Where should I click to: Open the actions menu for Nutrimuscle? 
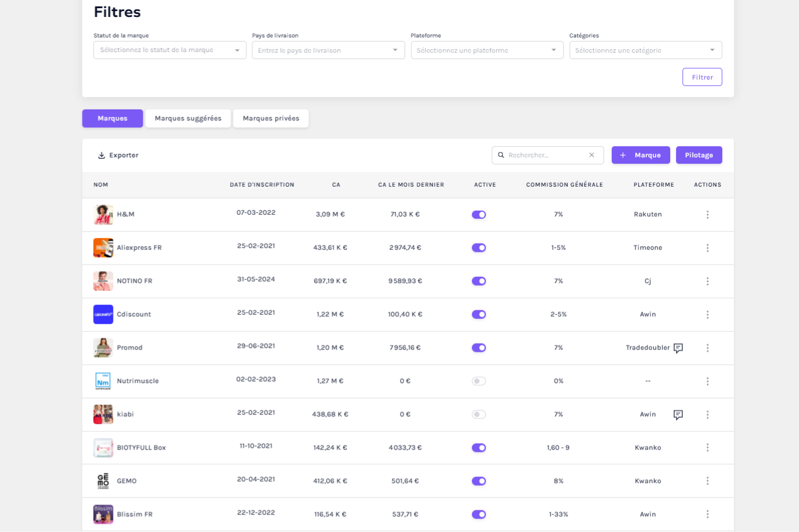coord(707,382)
